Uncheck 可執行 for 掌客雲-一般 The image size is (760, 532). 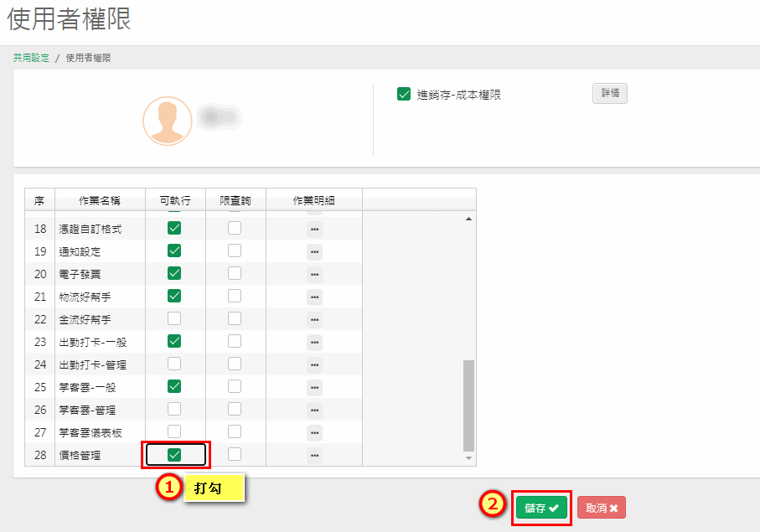[174, 386]
